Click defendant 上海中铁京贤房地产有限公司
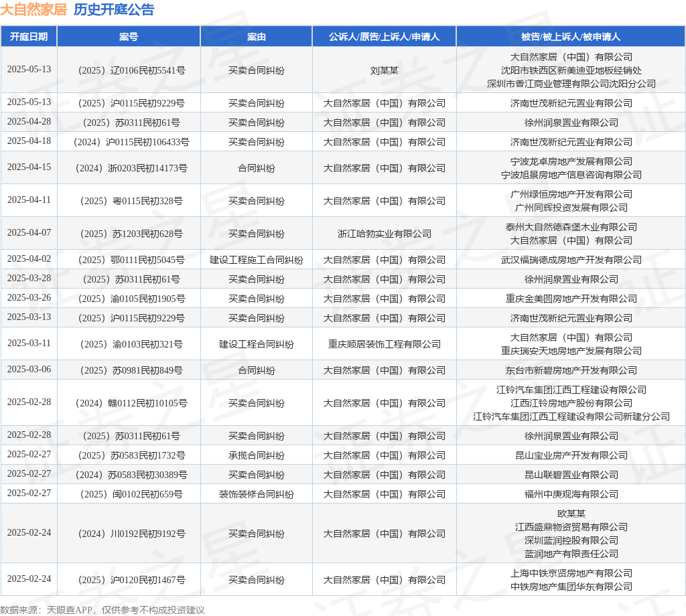Image resolution: width=686 pixels, height=616 pixels. pyautogui.click(x=571, y=574)
